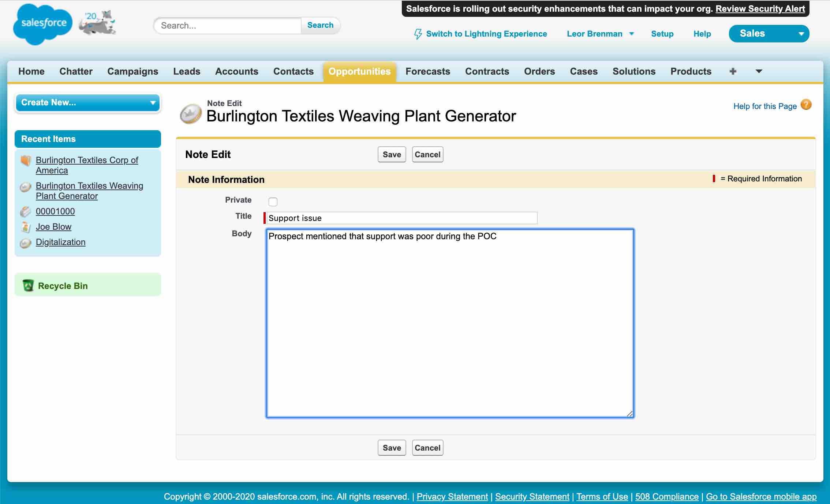Toggle the Private checkbox

tap(273, 202)
